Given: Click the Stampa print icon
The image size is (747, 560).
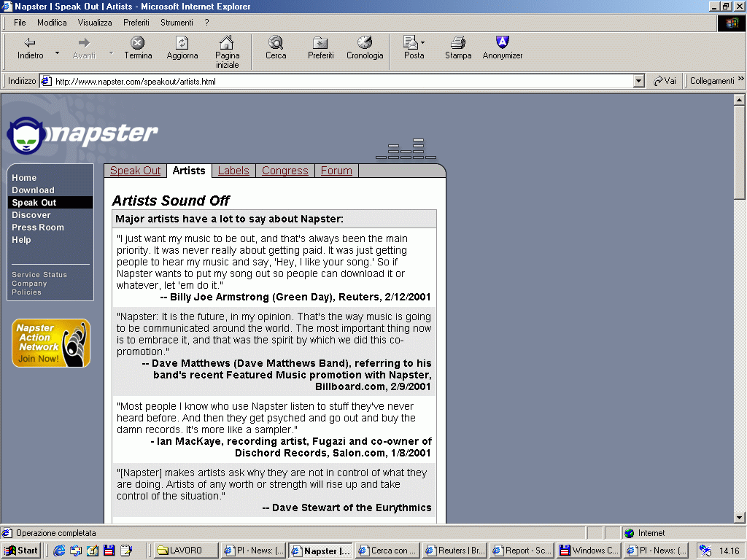Looking at the screenshot, I should click(458, 44).
